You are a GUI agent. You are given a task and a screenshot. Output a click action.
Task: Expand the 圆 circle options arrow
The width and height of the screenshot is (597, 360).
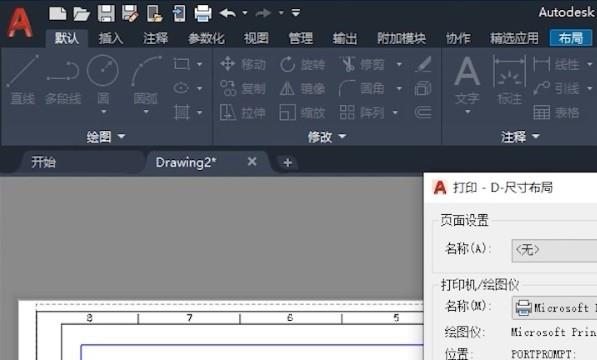click(x=104, y=112)
